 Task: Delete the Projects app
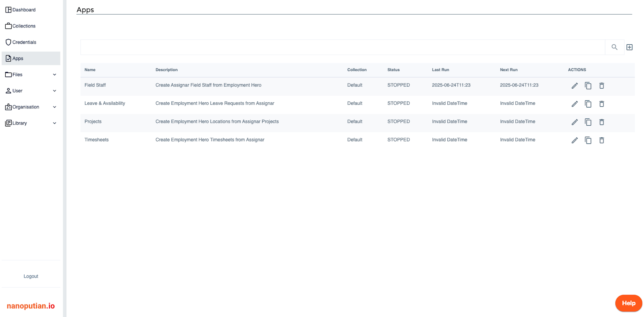click(x=602, y=122)
